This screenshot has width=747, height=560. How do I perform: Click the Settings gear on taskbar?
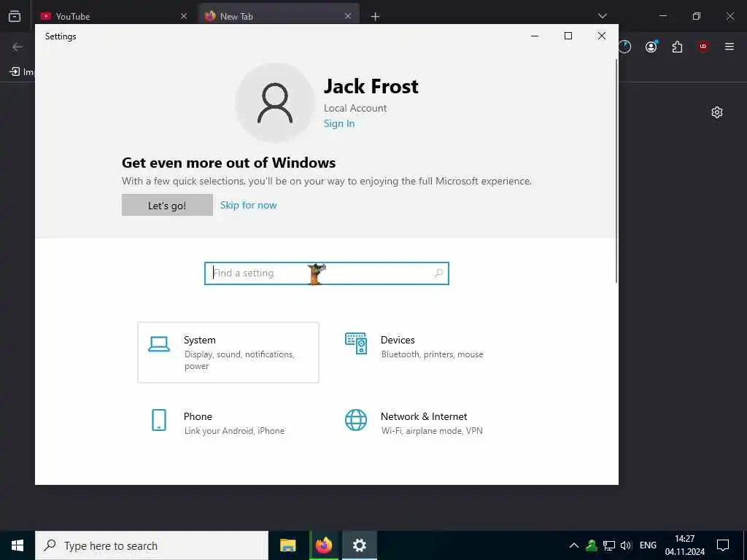[359, 545]
